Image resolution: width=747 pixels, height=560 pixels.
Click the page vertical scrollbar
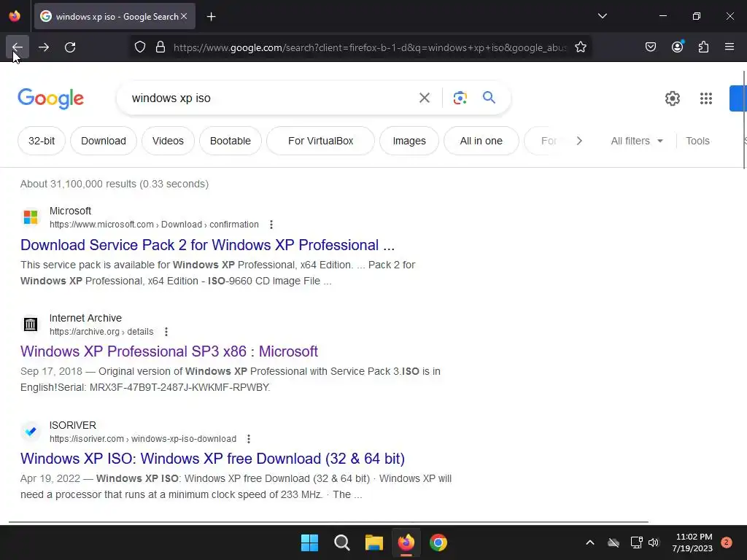[744, 120]
